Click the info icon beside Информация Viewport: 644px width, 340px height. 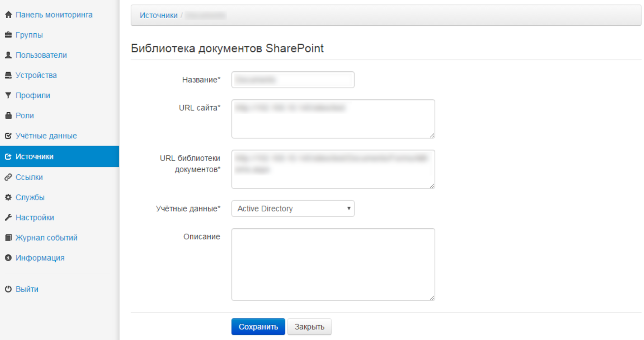[8, 258]
